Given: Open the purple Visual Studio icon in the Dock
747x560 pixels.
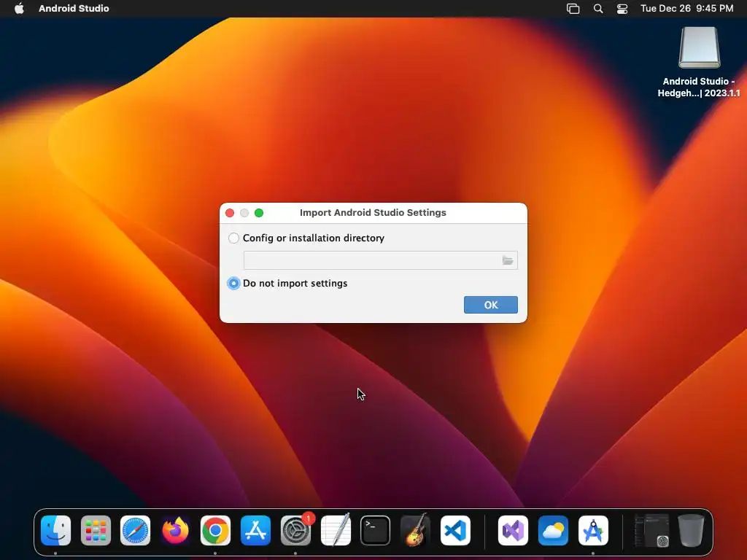Looking at the screenshot, I should [x=513, y=531].
